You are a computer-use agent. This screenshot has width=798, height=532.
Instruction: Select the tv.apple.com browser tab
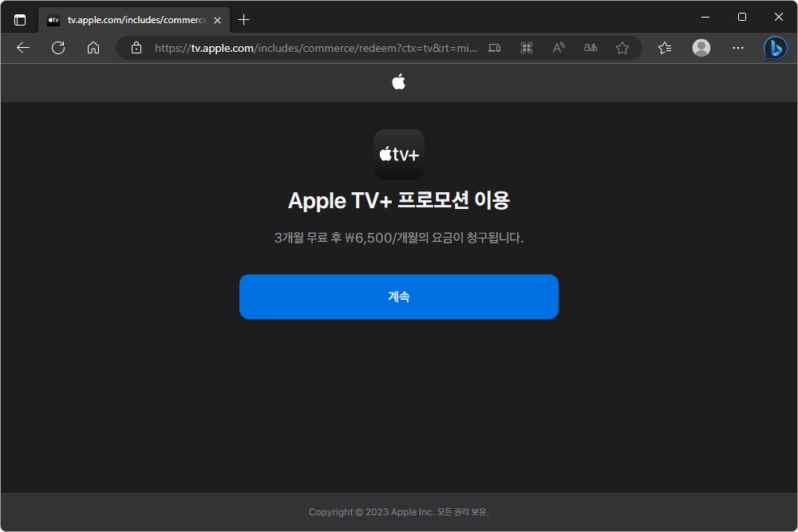(x=134, y=20)
